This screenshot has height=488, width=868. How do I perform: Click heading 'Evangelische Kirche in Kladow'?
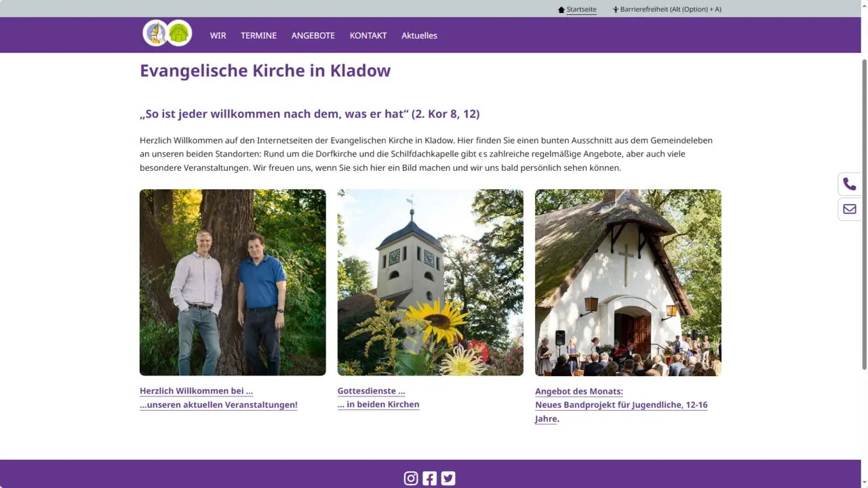tap(265, 70)
